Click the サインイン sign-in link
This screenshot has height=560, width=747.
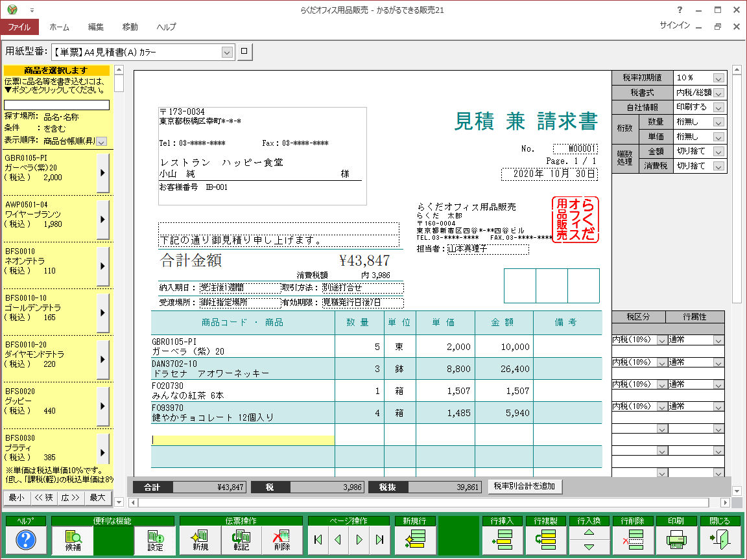[x=674, y=25]
